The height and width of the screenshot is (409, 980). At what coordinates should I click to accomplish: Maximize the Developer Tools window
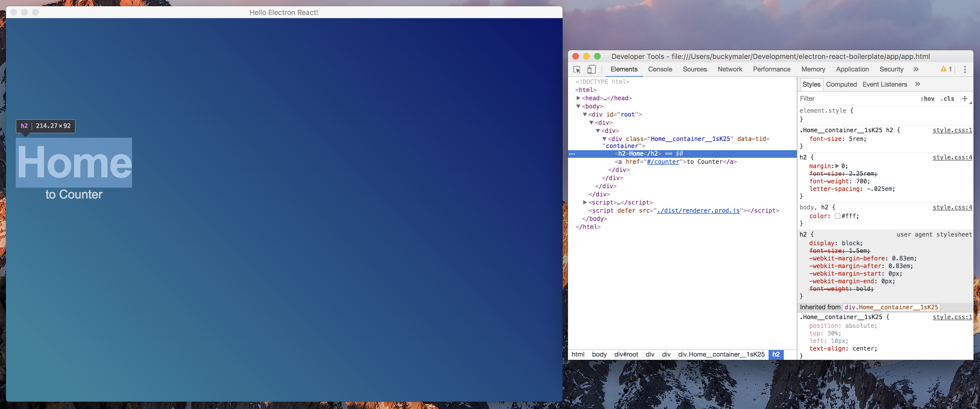click(x=597, y=56)
